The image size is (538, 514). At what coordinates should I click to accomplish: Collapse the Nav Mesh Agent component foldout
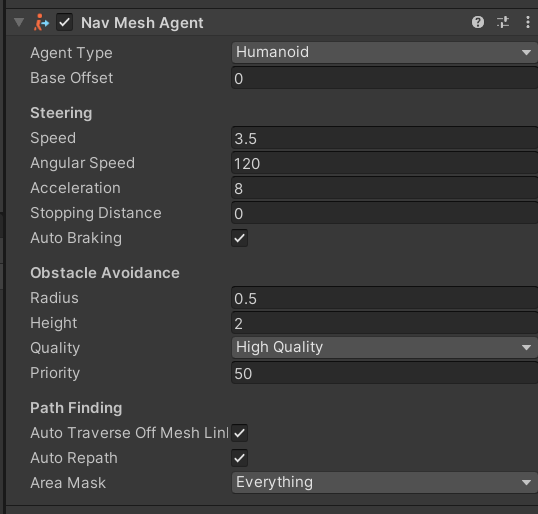tap(19, 23)
